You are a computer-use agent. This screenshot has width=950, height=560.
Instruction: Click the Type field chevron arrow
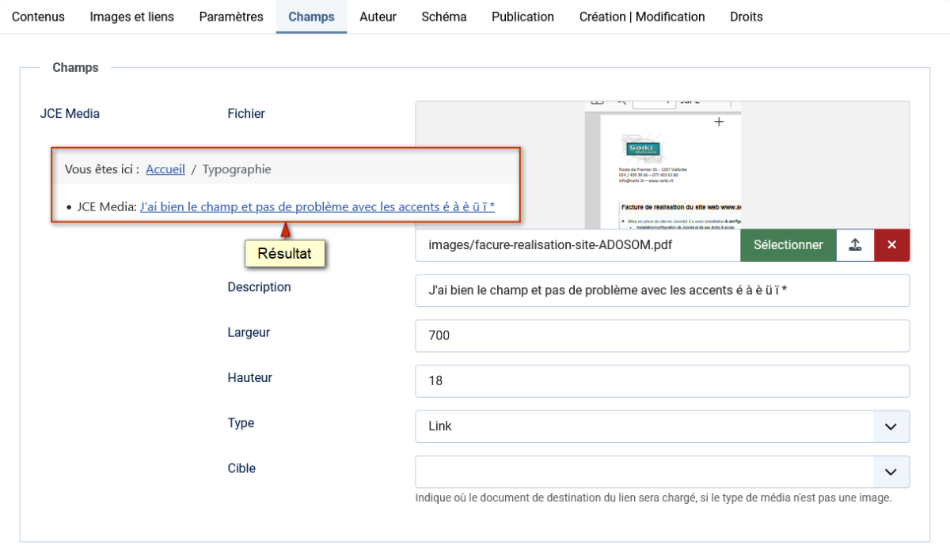[x=891, y=426]
